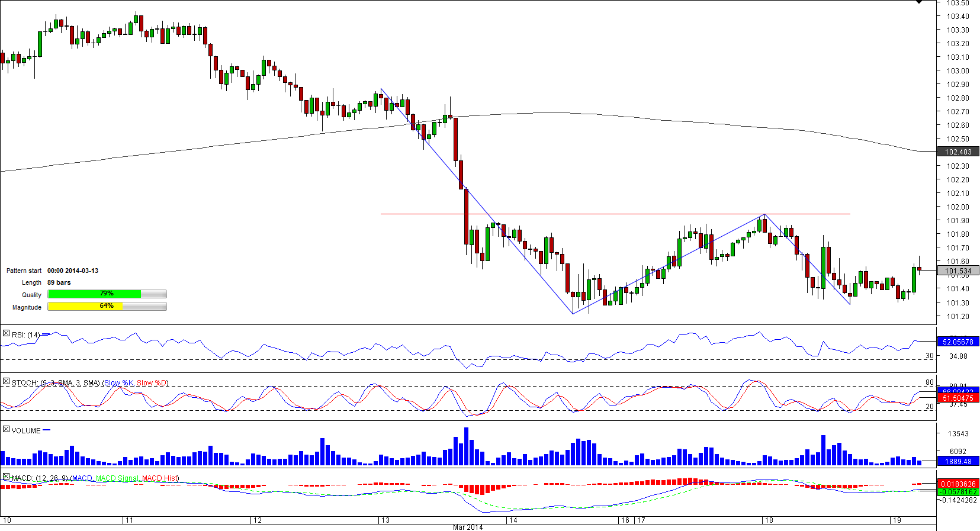Image resolution: width=980 pixels, height=531 pixels.
Task: Close the STOCH indicator panel
Action: pyautogui.click(x=6, y=382)
